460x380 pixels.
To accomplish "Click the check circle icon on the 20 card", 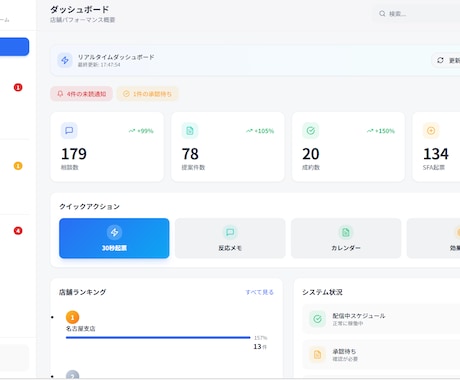I will coord(311,130).
